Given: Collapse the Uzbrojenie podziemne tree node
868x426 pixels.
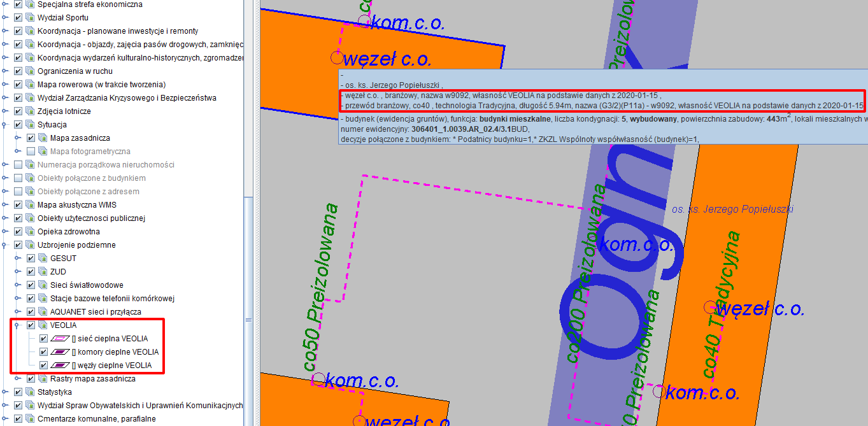Looking at the screenshot, I should pos(5,245).
